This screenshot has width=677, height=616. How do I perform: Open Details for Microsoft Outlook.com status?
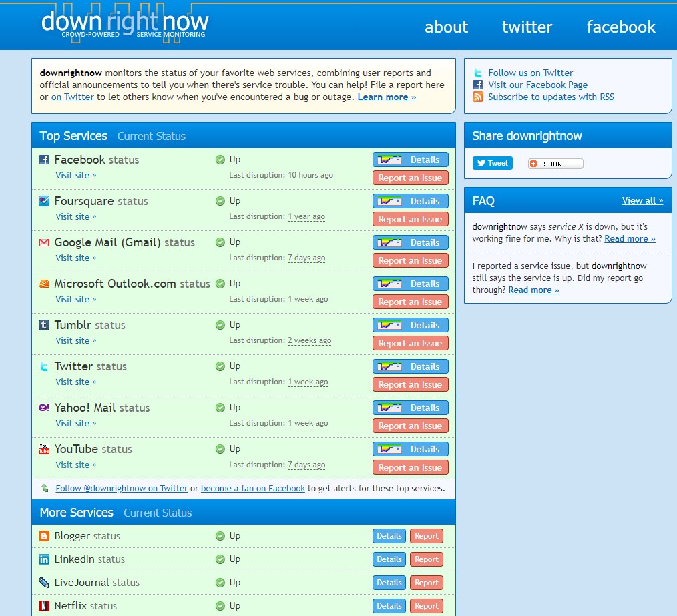410,284
